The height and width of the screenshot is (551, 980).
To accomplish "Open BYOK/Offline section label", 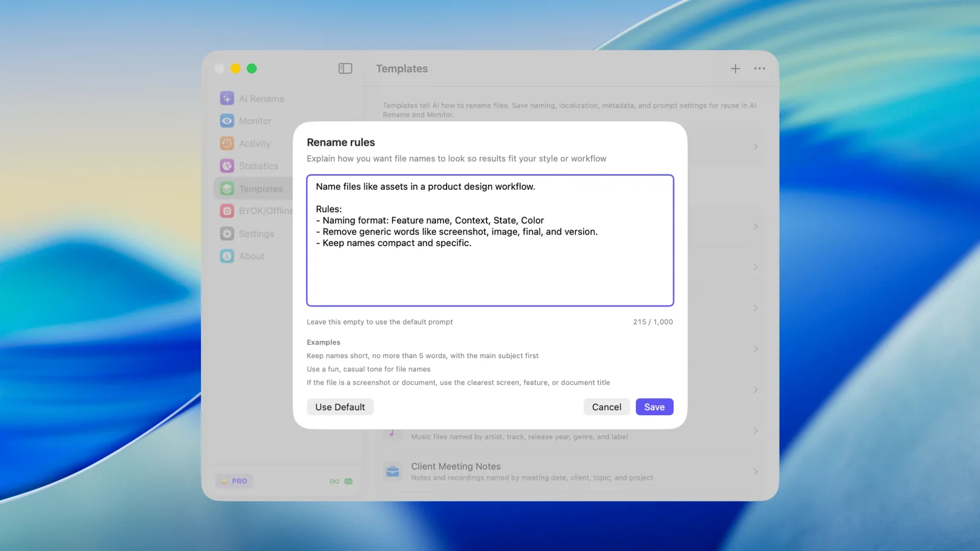I will point(266,211).
